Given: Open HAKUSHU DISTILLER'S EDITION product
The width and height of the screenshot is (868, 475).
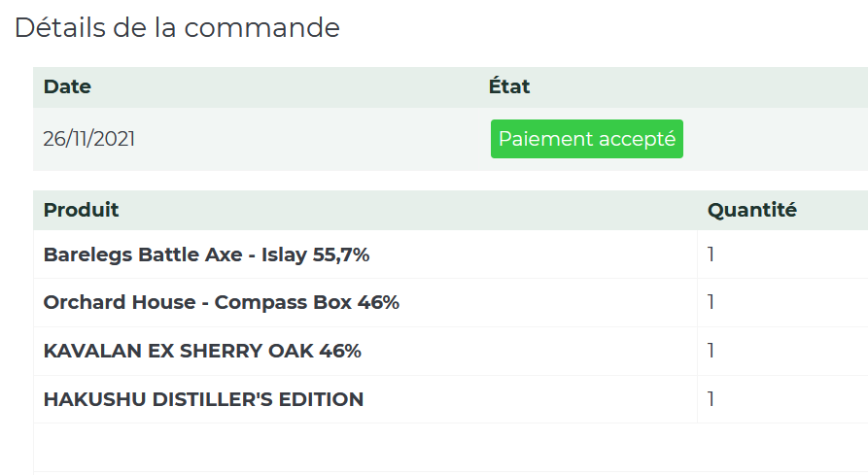Looking at the screenshot, I should (203, 399).
